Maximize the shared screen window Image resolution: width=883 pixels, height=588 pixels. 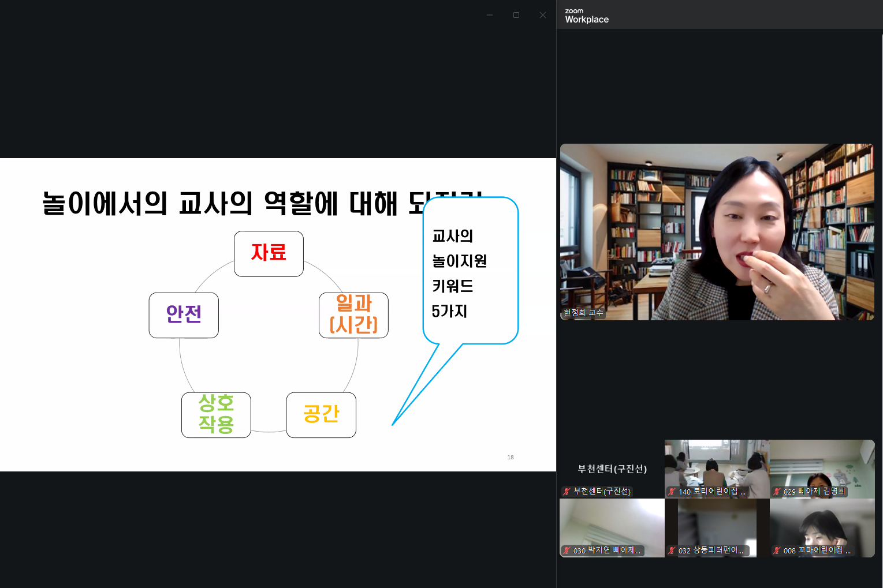click(516, 15)
